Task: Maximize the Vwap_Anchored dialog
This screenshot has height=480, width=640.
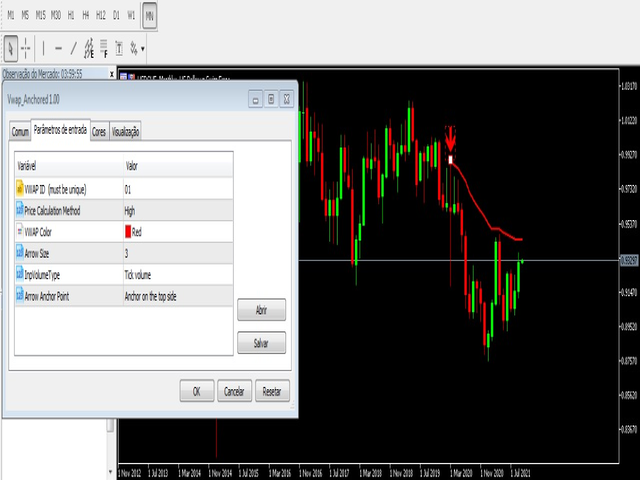Action: (x=271, y=99)
